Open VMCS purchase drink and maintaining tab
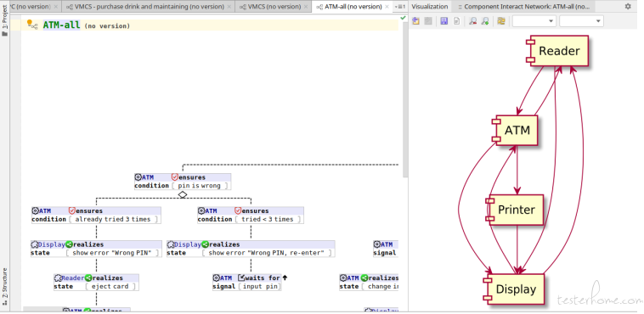This screenshot has width=644, height=314. coord(145,7)
